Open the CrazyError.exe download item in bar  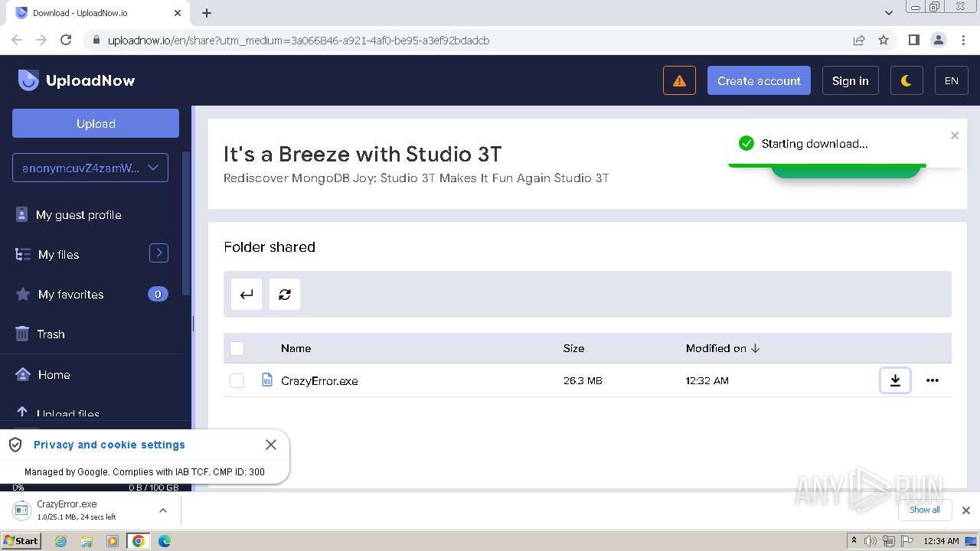[x=77, y=510]
